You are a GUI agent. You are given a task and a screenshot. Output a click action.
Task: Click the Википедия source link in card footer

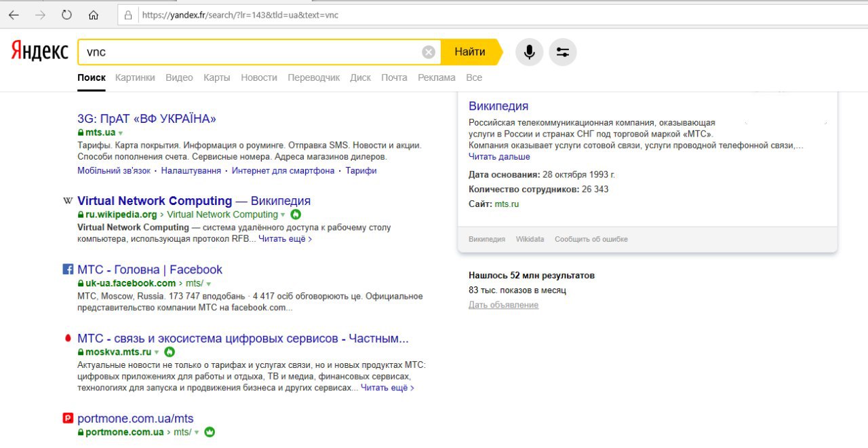487,239
